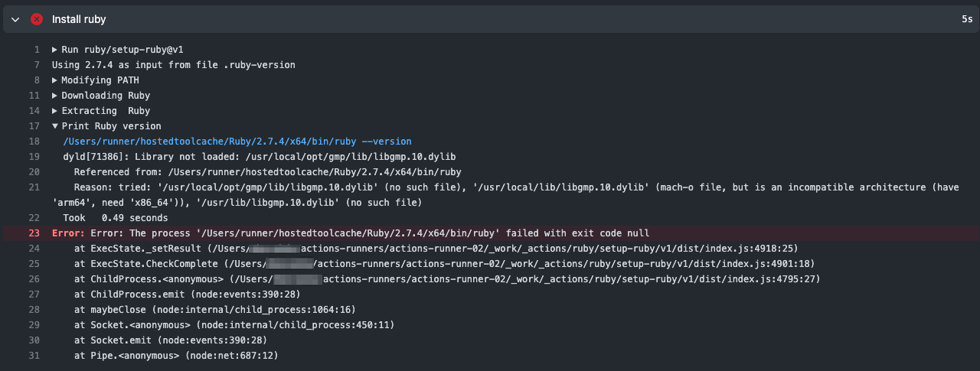Click line number 7 link
The height and width of the screenshot is (371, 980).
click(36, 65)
